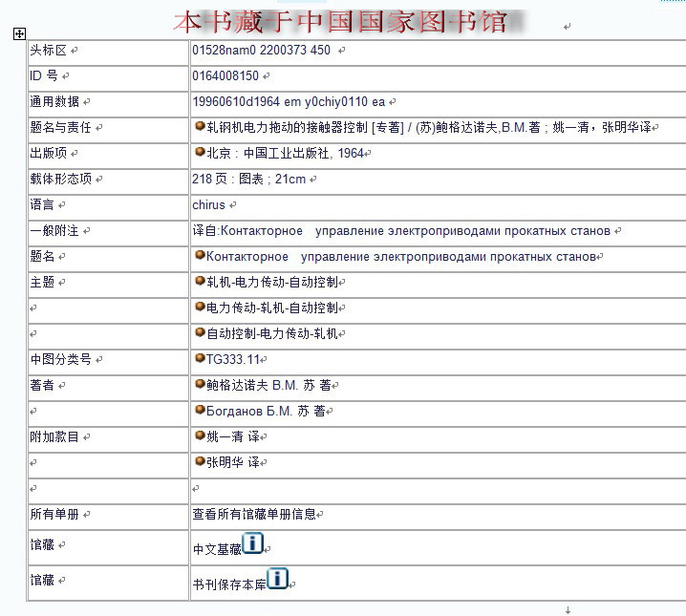Click the 中文基藏 holdings text
This screenshot has height=616, width=686.
click(217, 549)
